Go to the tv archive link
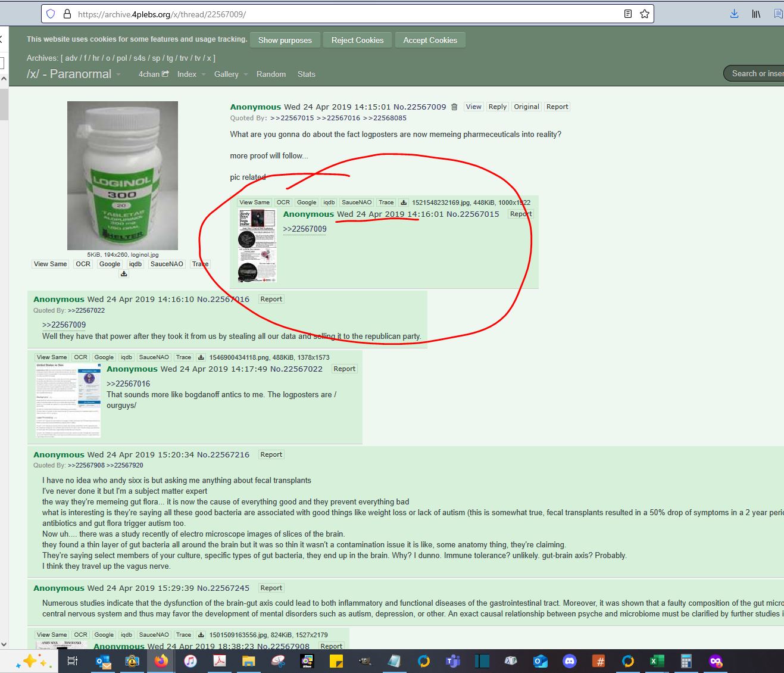Viewport: 784px width, 673px height. pos(198,58)
